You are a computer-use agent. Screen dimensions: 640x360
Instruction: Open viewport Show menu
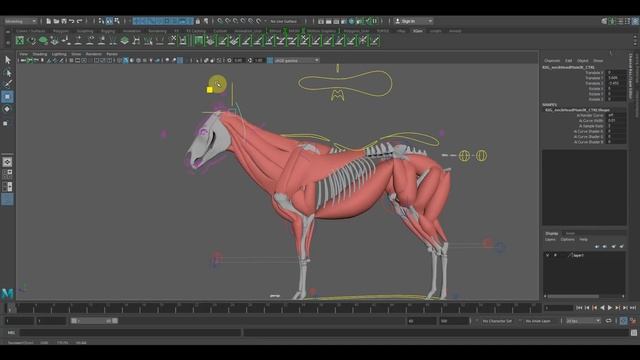(x=76, y=54)
